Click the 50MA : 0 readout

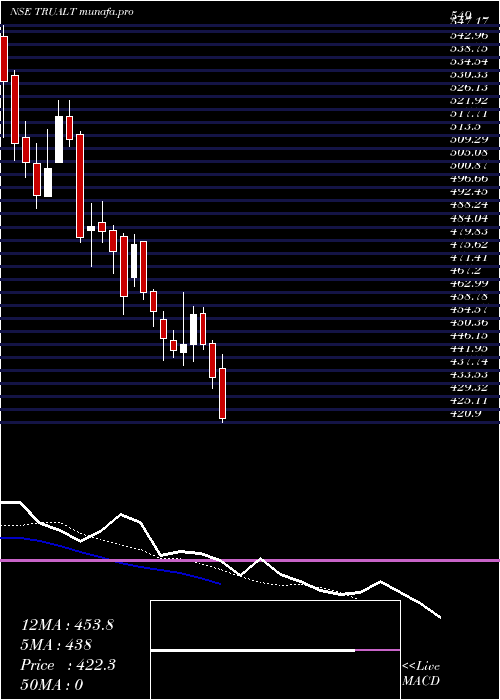[x=52, y=685]
